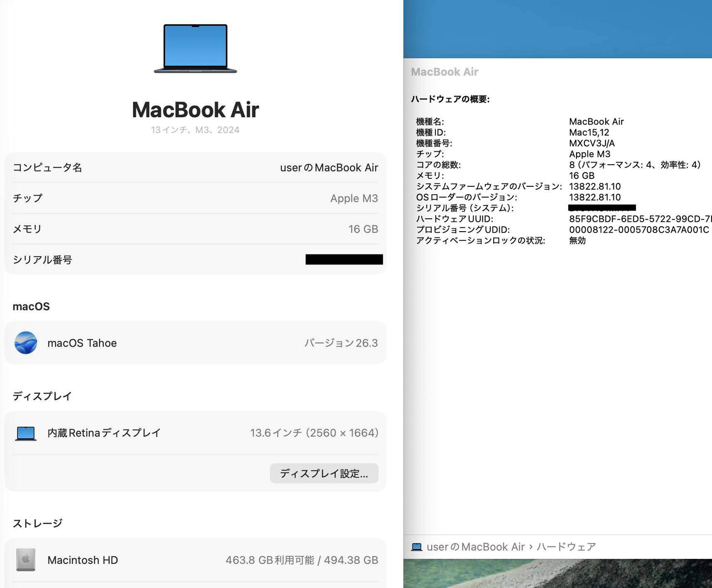Click the 'プロビジョニングUDID:' label
The image size is (712, 588).
463,230
